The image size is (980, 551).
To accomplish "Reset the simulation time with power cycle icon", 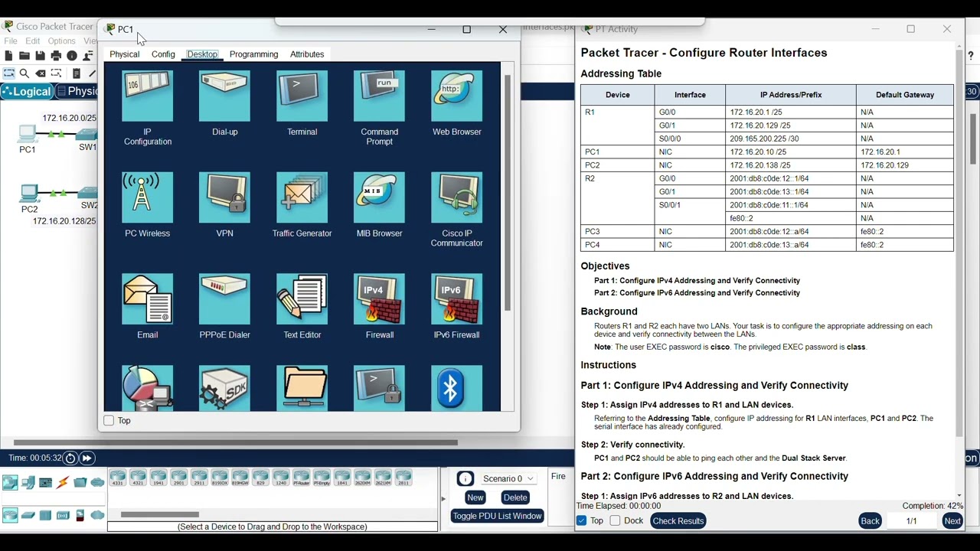I will pos(70,458).
